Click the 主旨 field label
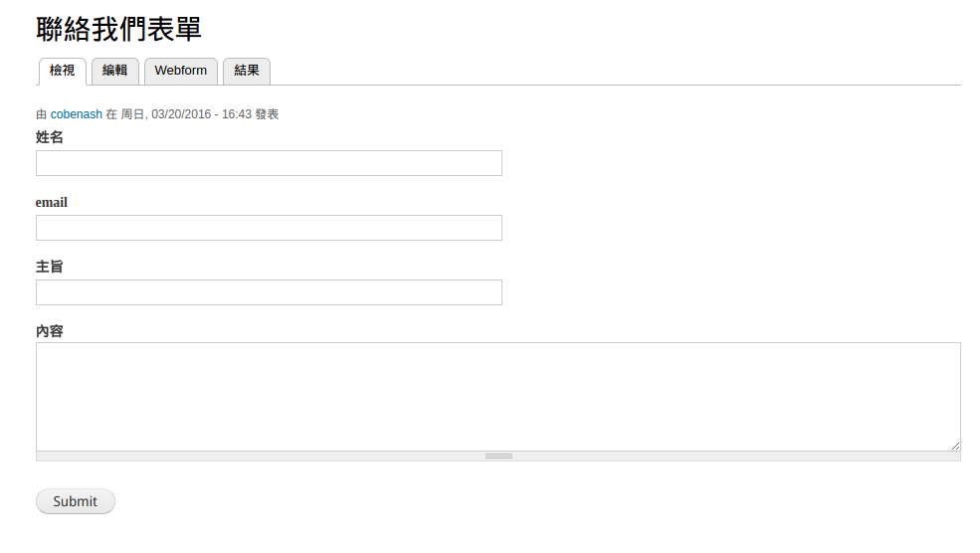This screenshot has height=553, width=980. (x=50, y=267)
